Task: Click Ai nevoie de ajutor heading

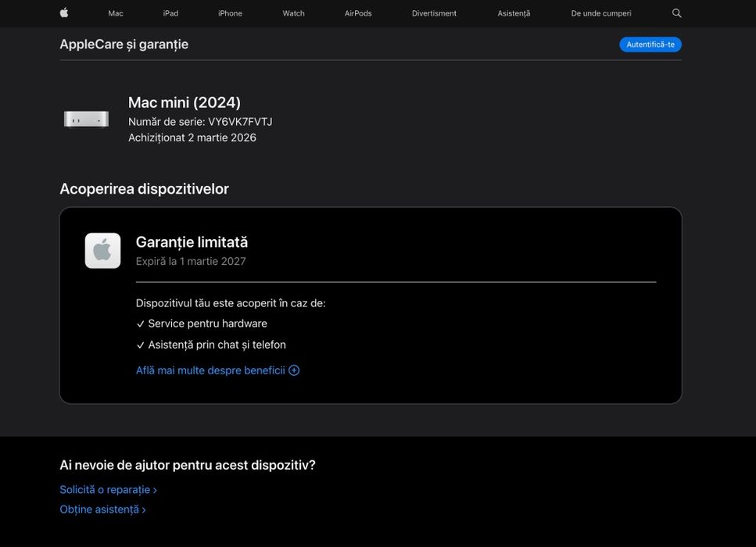Action: click(188, 465)
